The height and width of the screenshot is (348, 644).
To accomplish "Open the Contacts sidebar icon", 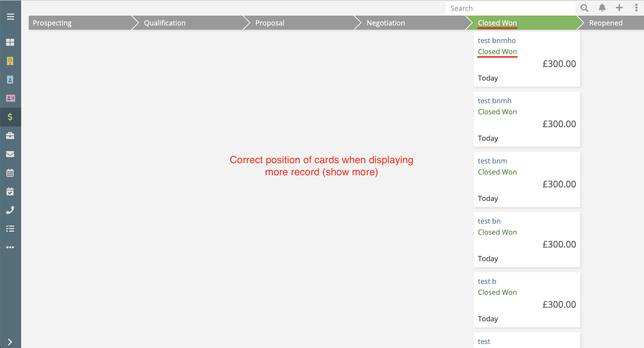I will (10, 80).
